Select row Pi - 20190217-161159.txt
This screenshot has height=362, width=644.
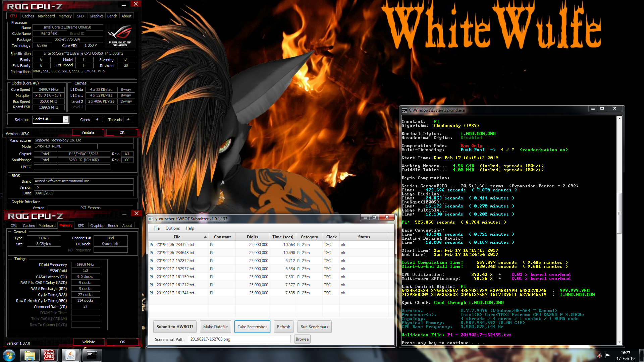point(271,277)
